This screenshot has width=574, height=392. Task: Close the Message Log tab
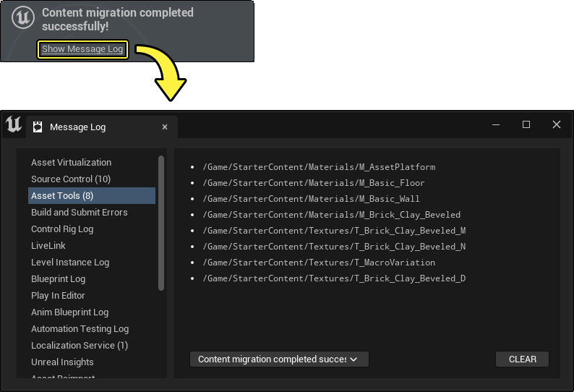pyautogui.click(x=165, y=127)
